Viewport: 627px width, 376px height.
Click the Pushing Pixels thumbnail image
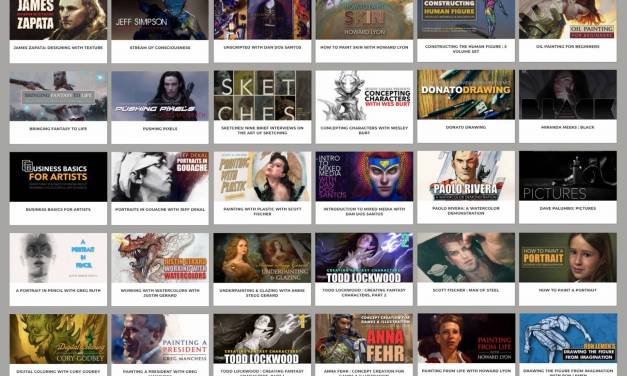coord(160,96)
